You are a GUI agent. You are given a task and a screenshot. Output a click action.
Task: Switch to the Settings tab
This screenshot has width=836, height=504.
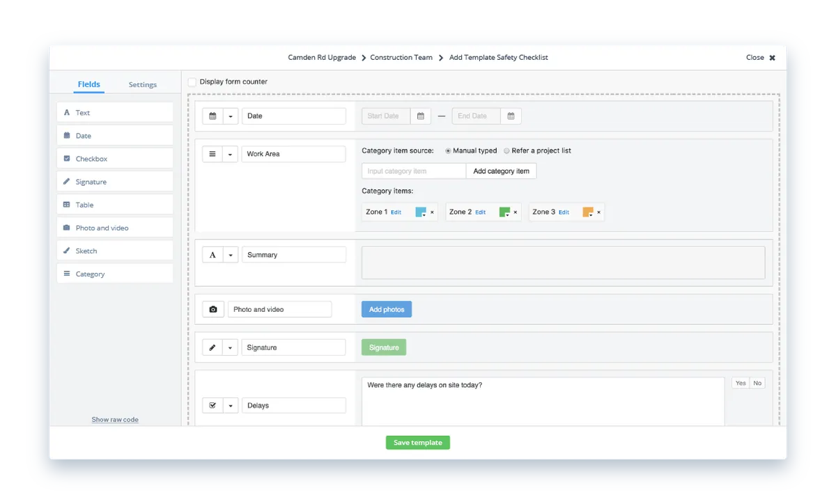pos(143,84)
